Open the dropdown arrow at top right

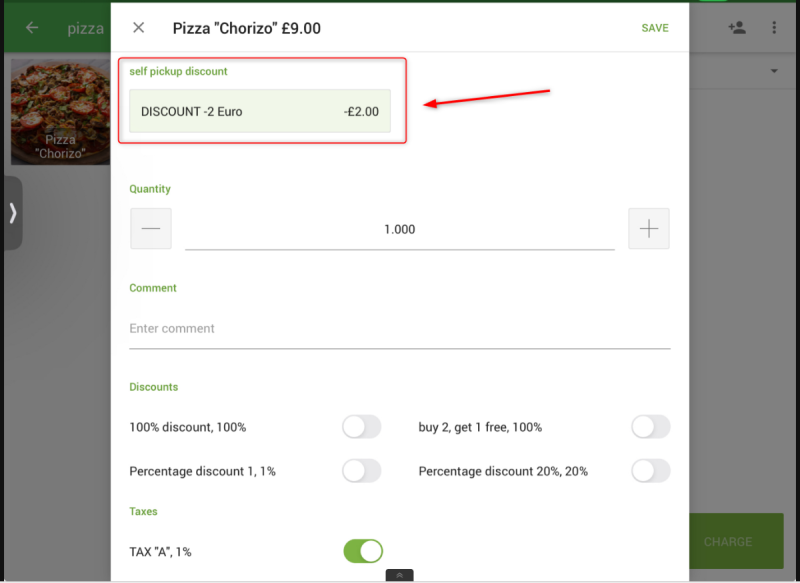coord(774,72)
